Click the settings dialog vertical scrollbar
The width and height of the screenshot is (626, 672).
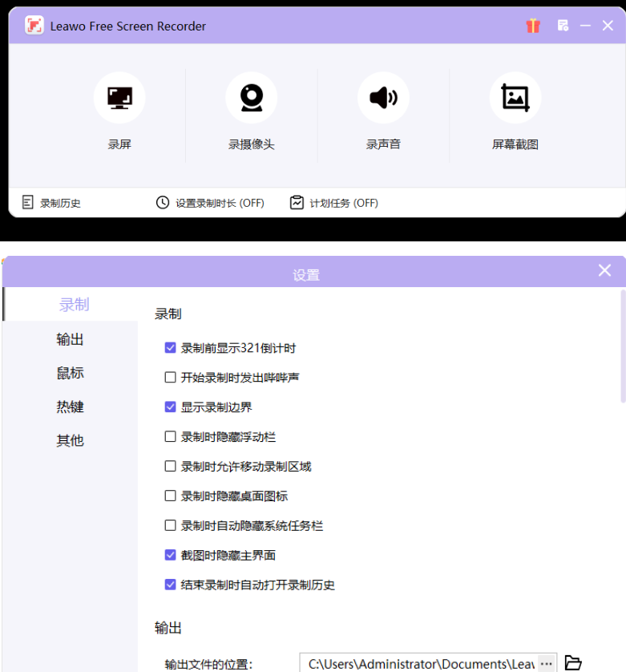[623, 346]
